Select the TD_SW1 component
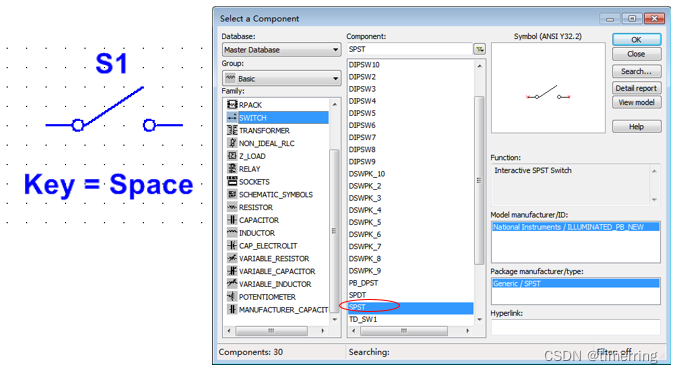673x373 pixels. click(363, 319)
